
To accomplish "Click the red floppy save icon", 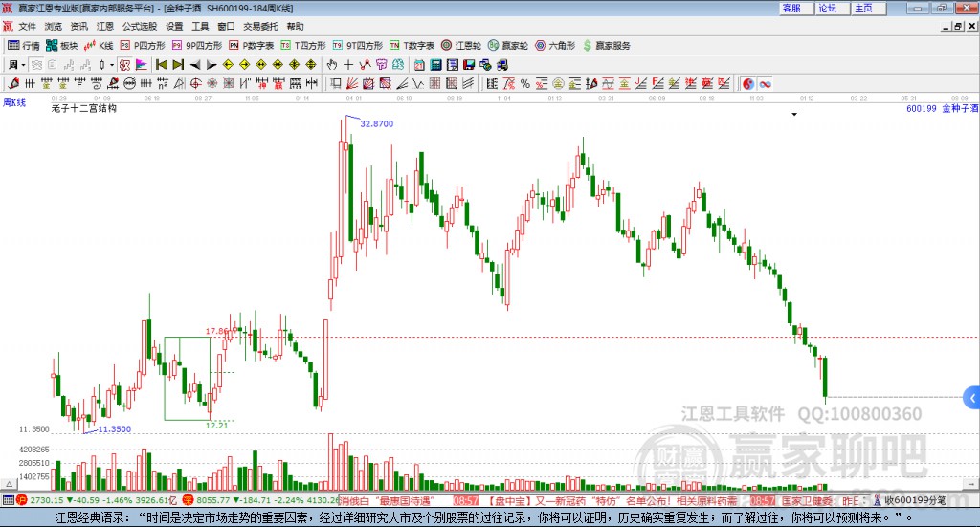I will click(x=469, y=65).
